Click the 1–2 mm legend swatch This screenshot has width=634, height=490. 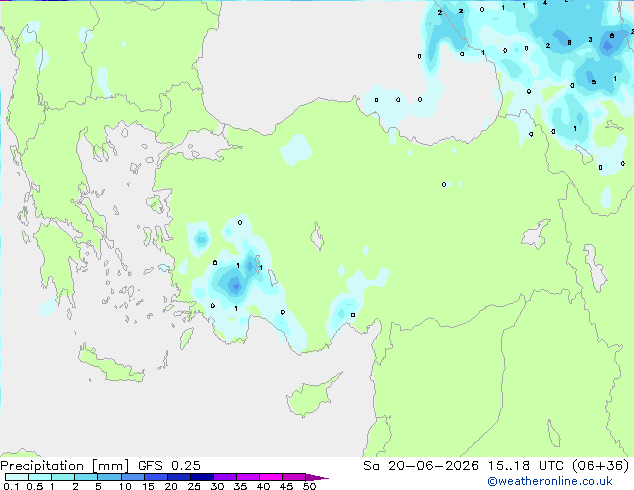[63, 477]
